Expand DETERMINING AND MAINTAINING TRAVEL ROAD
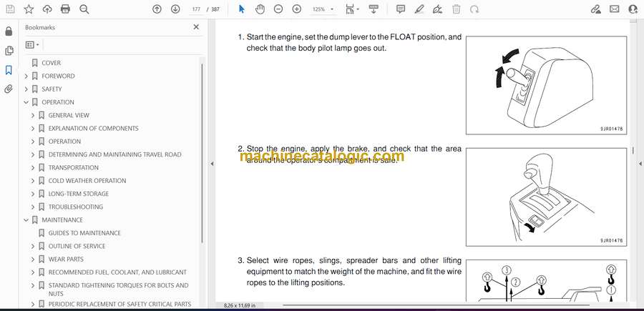The height and width of the screenshot is (311, 644). tap(33, 154)
